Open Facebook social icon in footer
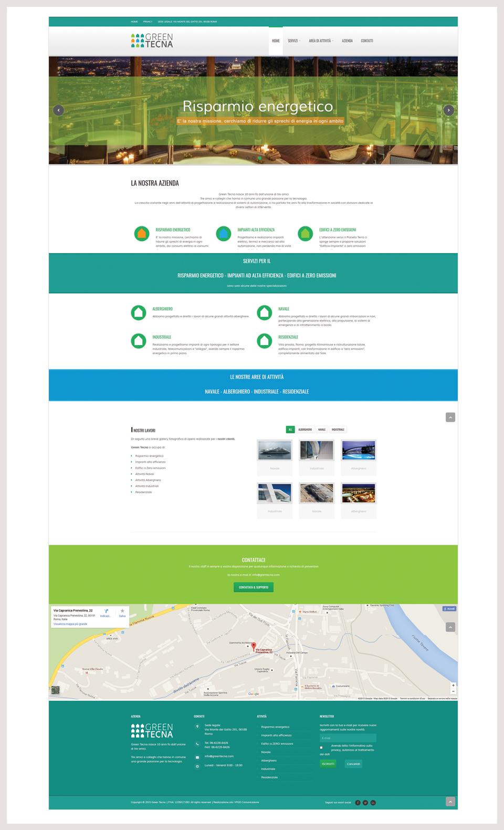 tap(358, 803)
